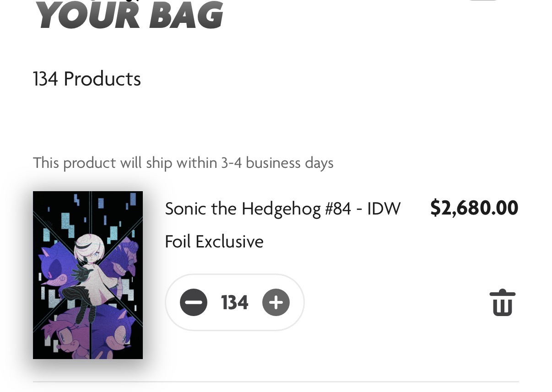Click the word Exclusive under the title
Screen dimensions: 552x392
(229, 242)
